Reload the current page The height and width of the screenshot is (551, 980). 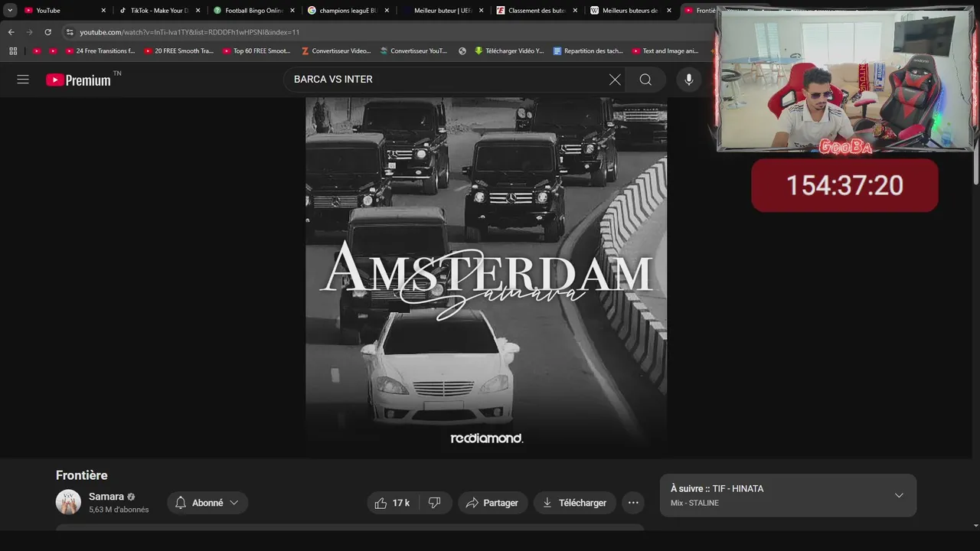[x=47, y=32]
